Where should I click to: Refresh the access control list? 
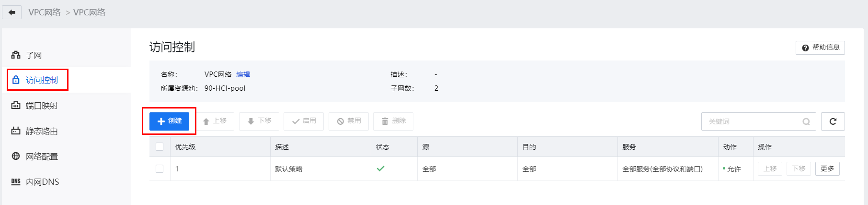[x=833, y=121]
